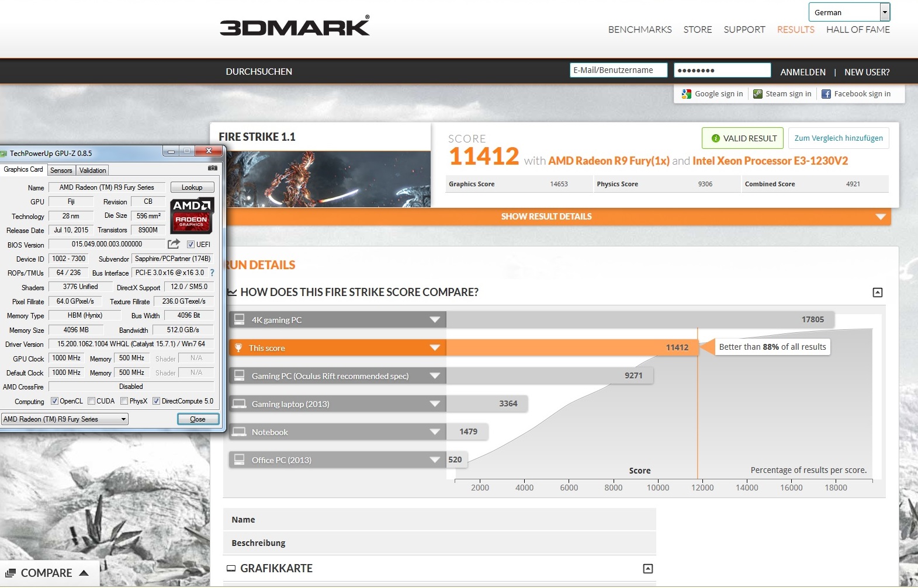Click the 4K gaming PC monitor icon
Viewport: 918px width, 588px height.
(239, 319)
